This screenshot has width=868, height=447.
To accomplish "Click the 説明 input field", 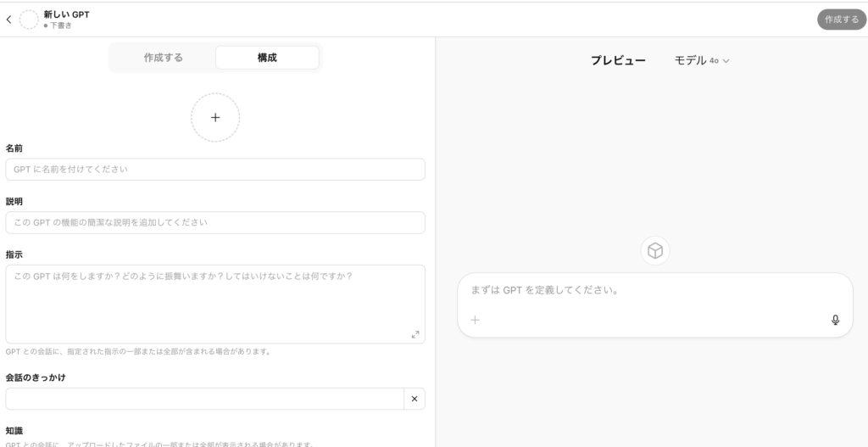I will (215, 223).
